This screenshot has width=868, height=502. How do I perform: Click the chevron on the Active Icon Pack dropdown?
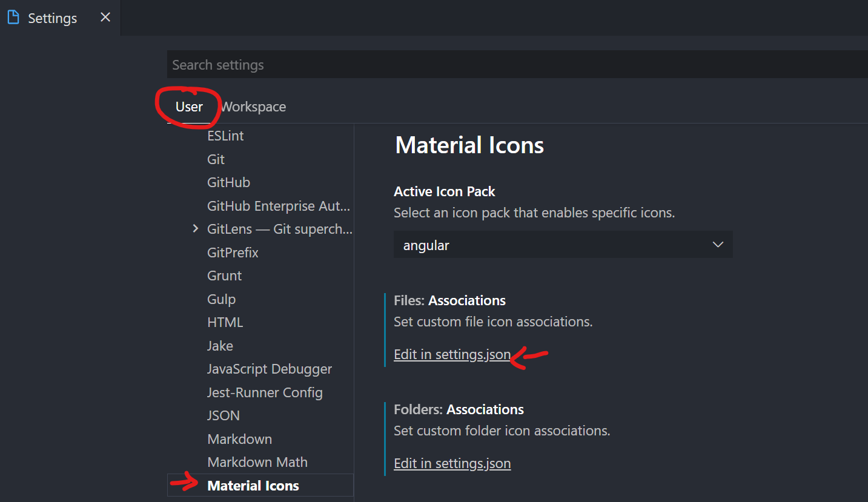click(x=718, y=244)
